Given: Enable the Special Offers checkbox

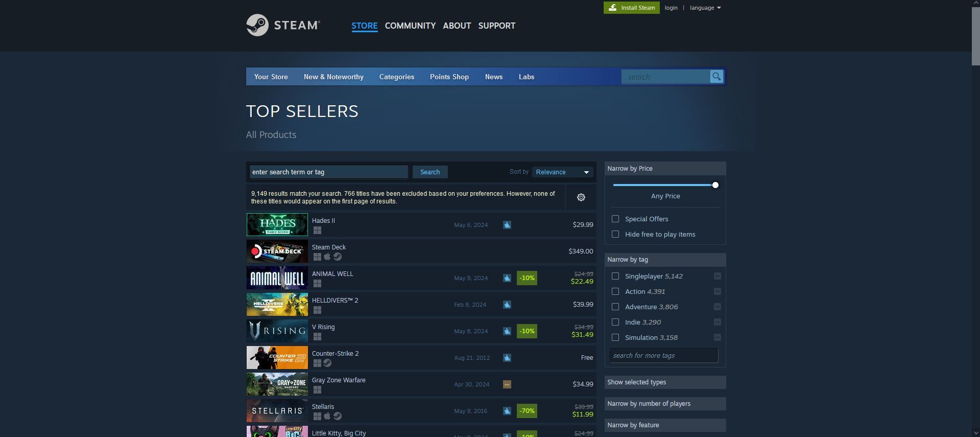Looking at the screenshot, I should 615,219.
